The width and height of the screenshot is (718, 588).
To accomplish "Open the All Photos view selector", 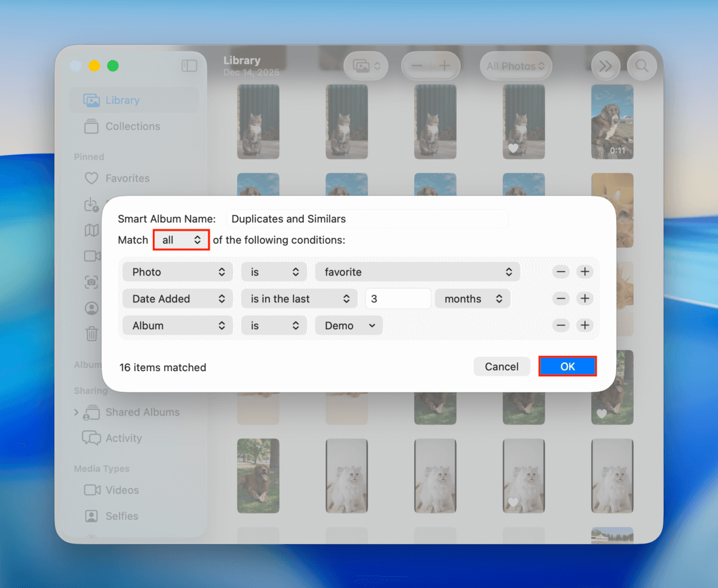I will point(515,65).
